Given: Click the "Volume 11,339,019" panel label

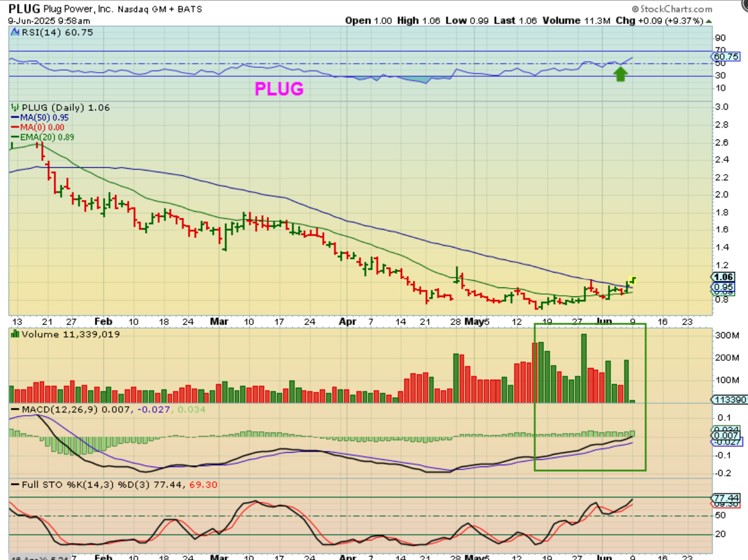Looking at the screenshot, I should (70, 335).
